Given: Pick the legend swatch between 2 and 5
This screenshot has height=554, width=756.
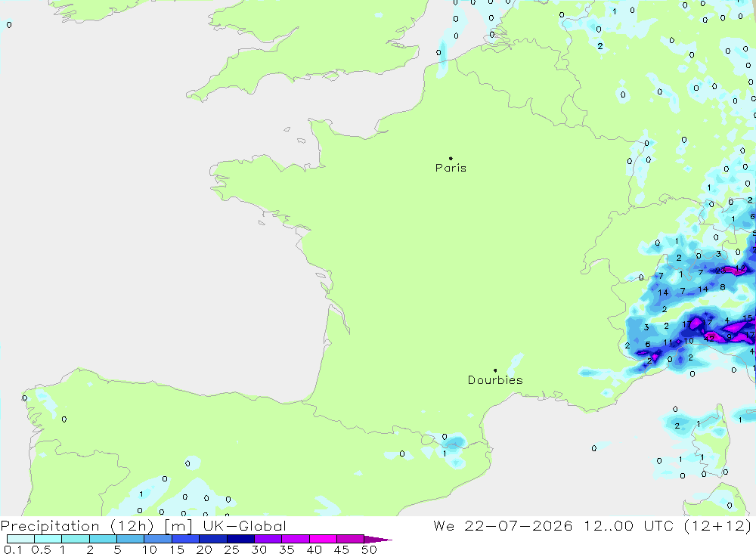Looking at the screenshot, I should click(103, 539).
